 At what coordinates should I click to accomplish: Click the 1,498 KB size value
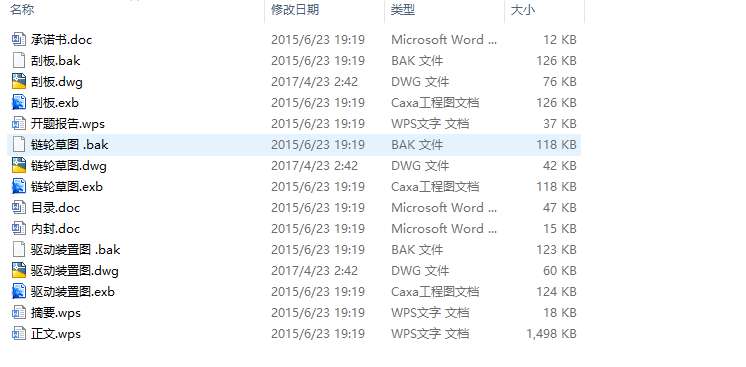click(x=551, y=333)
